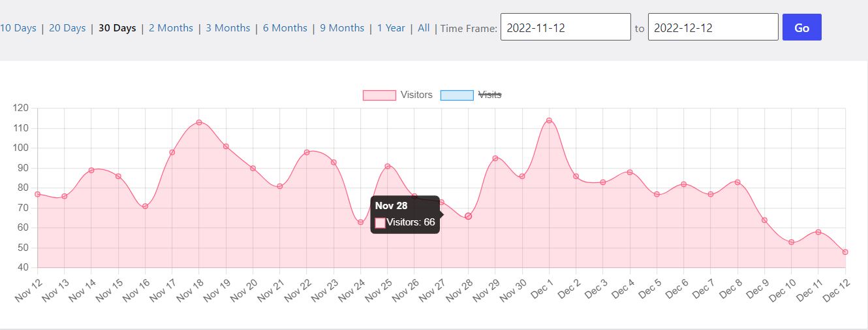Click the start date field 2022-11-12
This screenshot has height=330, width=868.
[x=565, y=27]
